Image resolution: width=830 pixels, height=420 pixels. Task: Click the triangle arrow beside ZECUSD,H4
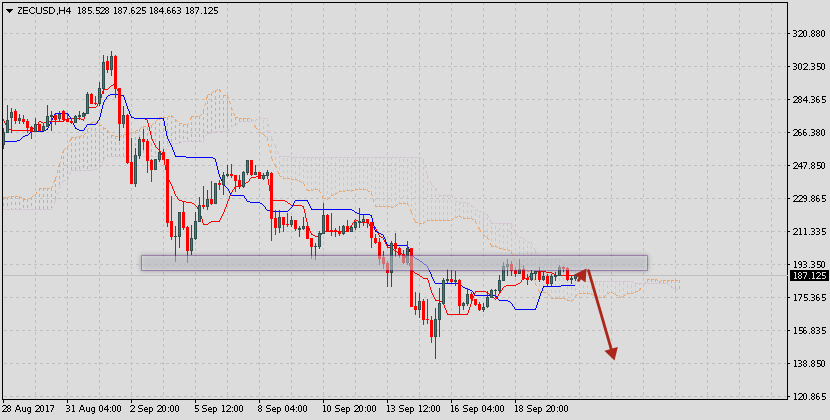(8, 10)
